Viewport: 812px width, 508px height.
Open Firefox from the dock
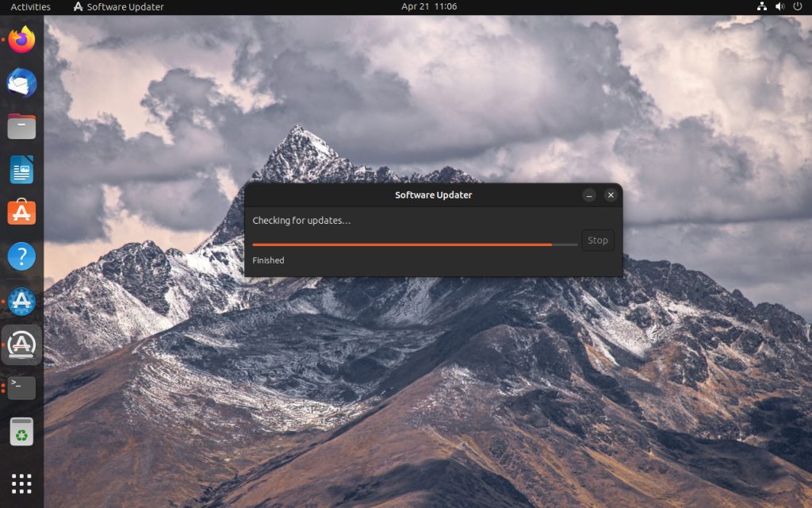pos(21,40)
